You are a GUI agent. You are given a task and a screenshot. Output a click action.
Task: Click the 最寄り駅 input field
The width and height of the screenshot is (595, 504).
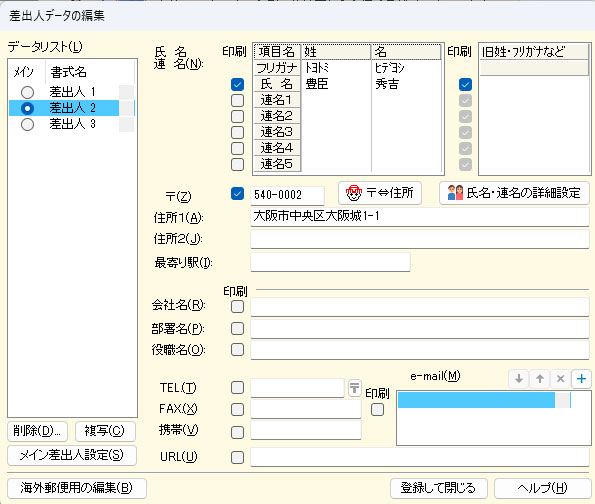(x=330, y=262)
